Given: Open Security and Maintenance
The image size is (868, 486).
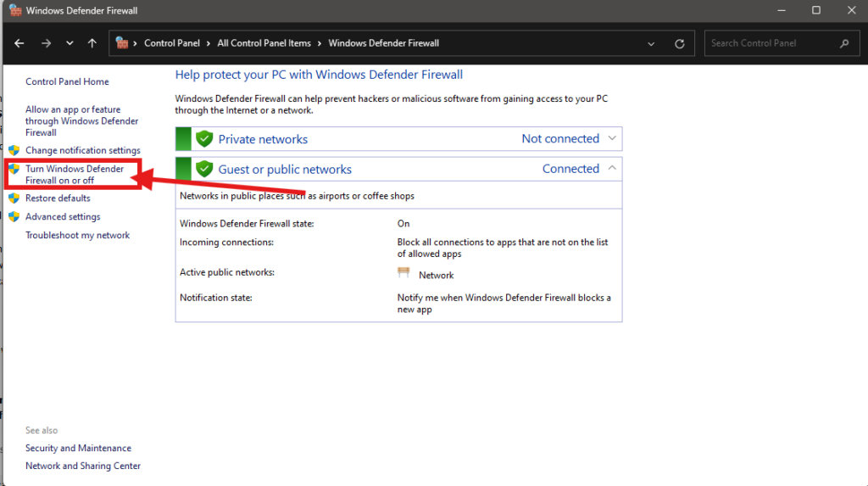Looking at the screenshot, I should tap(78, 448).
